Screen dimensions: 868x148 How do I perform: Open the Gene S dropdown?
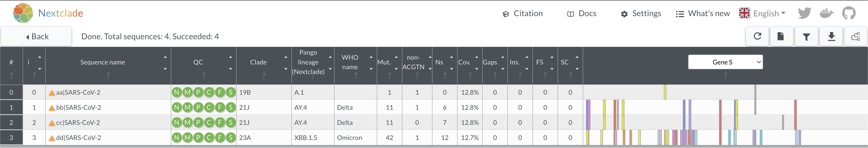coord(725,62)
